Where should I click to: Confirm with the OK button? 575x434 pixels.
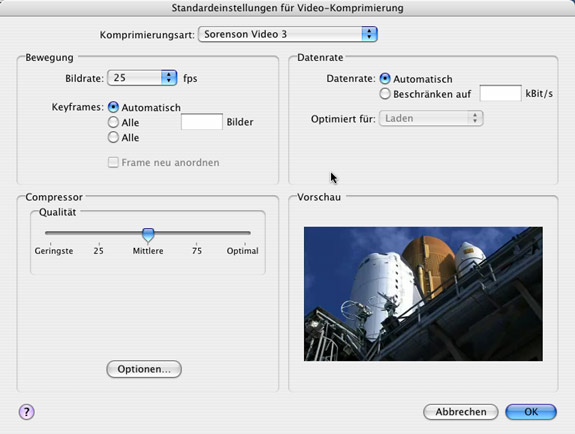[x=531, y=412]
